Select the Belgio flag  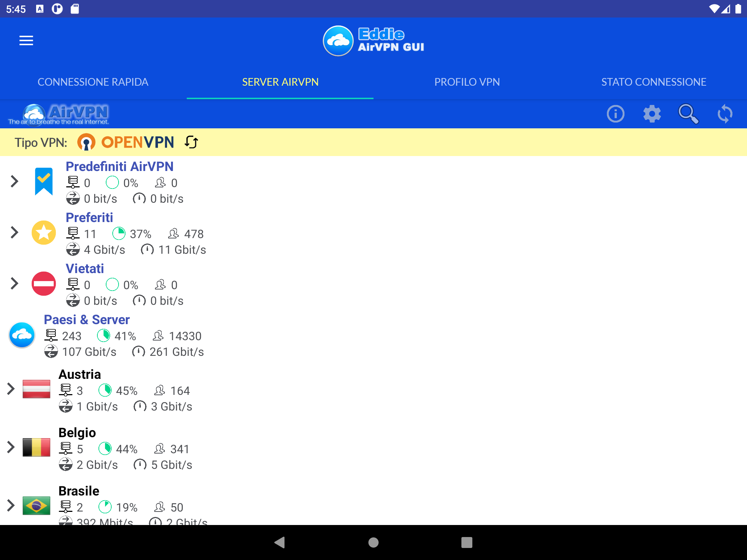click(x=36, y=447)
